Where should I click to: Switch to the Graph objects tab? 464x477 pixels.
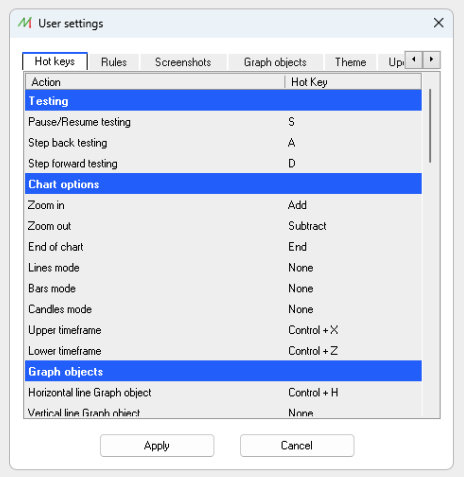point(275,62)
